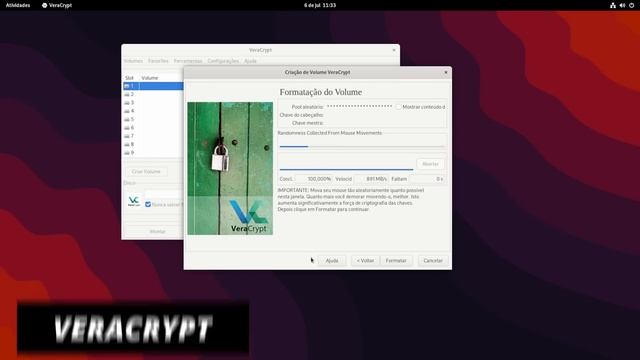Click the Cancelar button in the wizard
This screenshot has height=360, width=640.
(433, 260)
